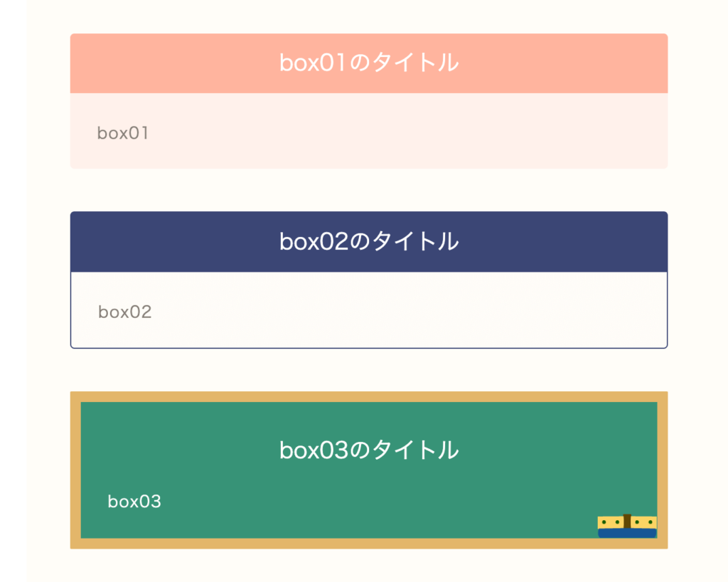Click the tan wooden chalkboard frame
Screen dimensions: 728x582
click(x=369, y=397)
